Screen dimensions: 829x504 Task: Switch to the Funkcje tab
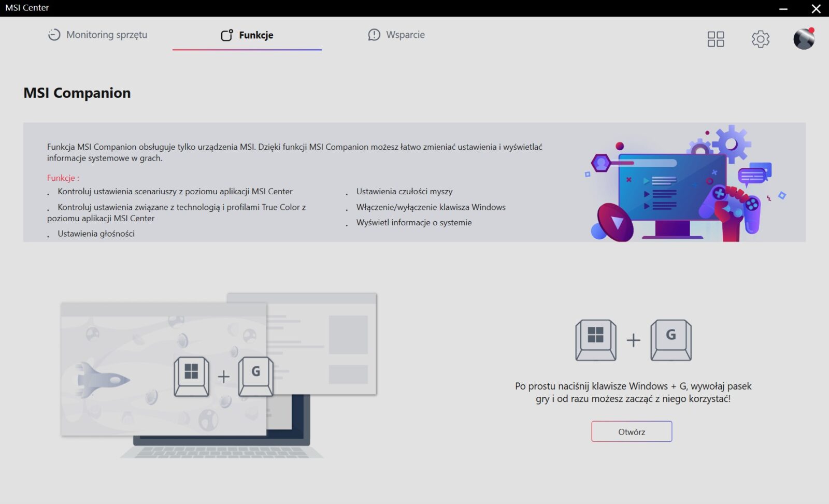(247, 35)
